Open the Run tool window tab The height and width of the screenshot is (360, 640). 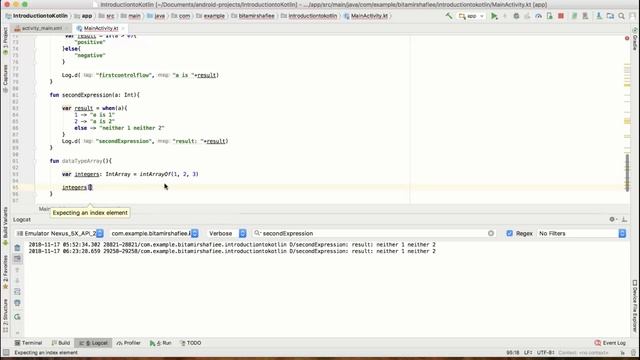click(x=160, y=343)
